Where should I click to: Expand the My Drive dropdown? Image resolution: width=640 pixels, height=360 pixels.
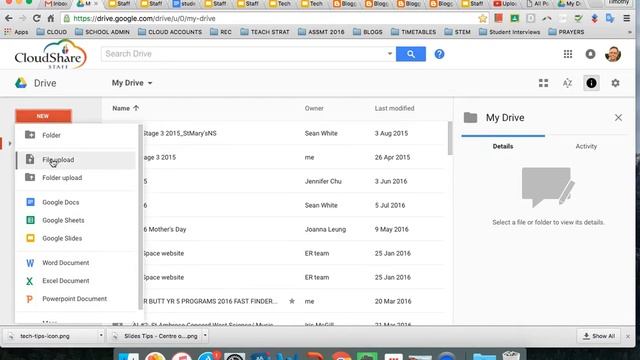click(x=132, y=83)
